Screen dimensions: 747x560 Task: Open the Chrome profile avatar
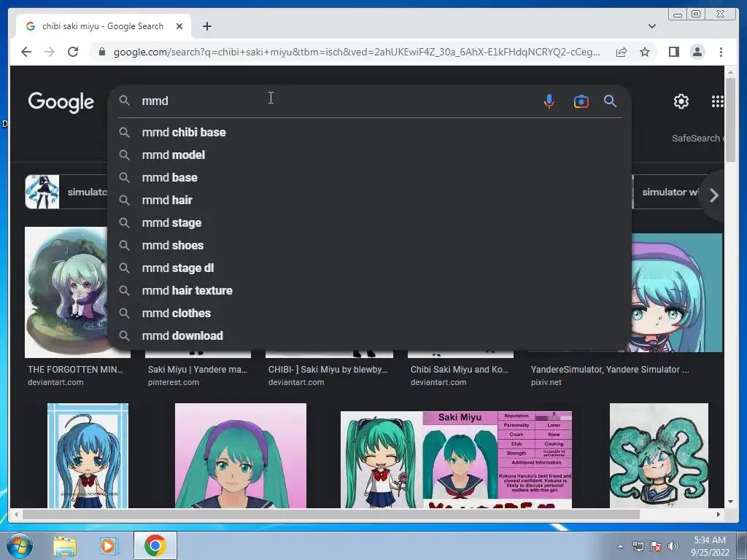[x=697, y=52]
